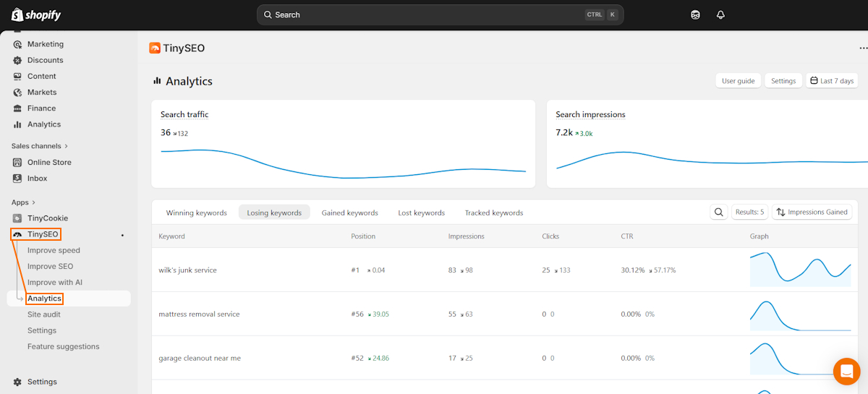Screen dimensions: 868x394
Task: Expand the Sales channels section chevron
Action: tap(67, 146)
